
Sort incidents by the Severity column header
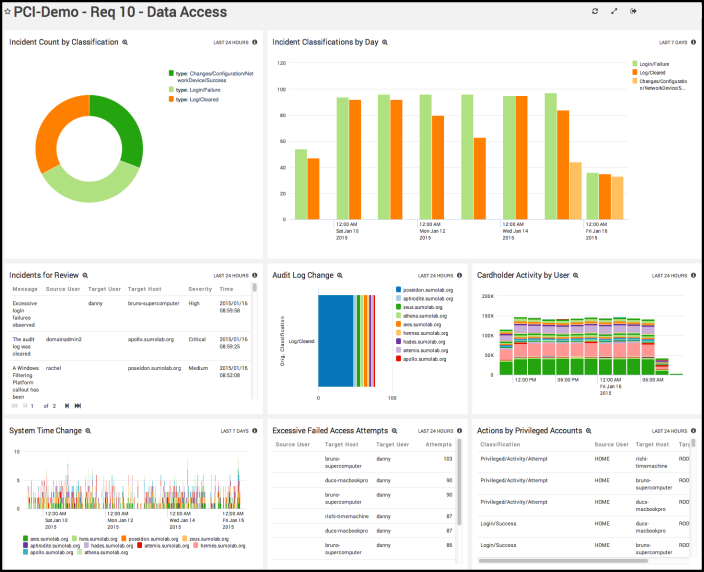(x=201, y=289)
